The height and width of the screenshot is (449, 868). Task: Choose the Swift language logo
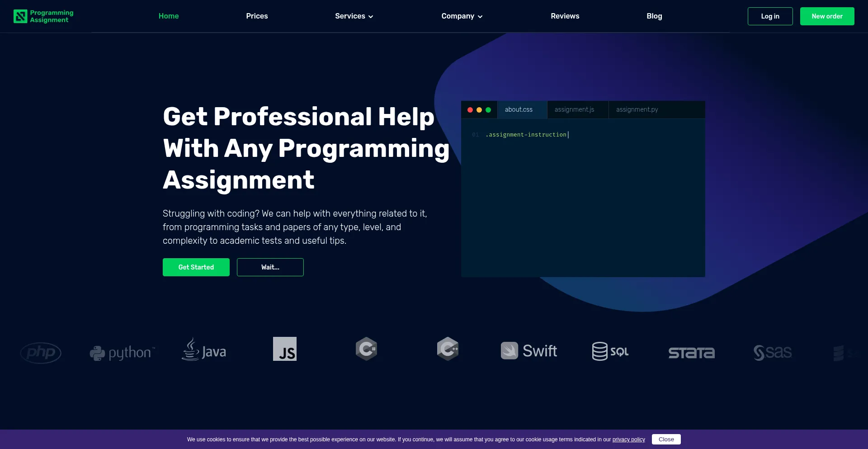click(528, 351)
